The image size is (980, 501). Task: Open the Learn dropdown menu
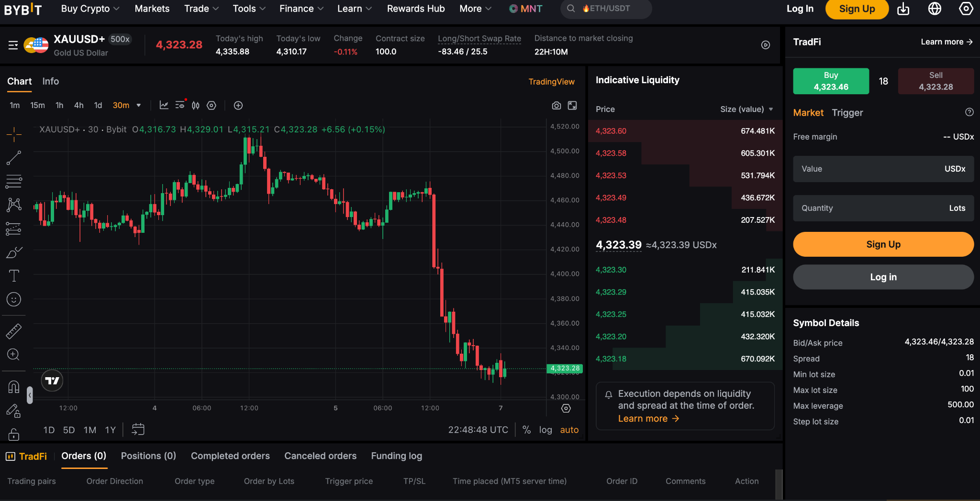pos(354,9)
